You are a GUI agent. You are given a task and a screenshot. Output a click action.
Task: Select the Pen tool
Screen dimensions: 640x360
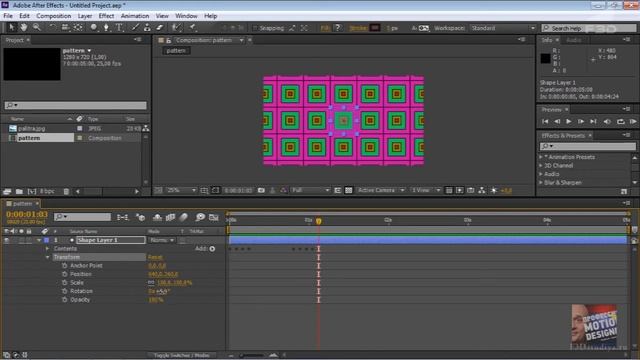pyautogui.click(x=106, y=27)
